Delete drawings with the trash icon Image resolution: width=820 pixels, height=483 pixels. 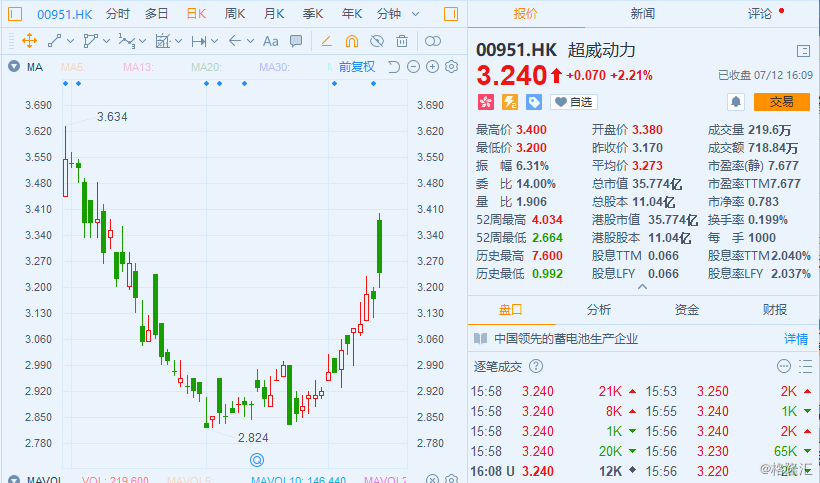click(402, 41)
